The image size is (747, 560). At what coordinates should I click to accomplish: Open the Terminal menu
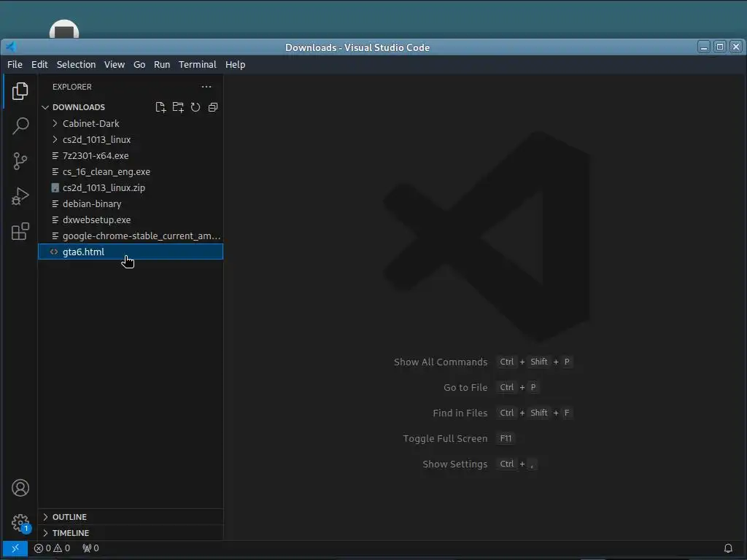coord(197,64)
